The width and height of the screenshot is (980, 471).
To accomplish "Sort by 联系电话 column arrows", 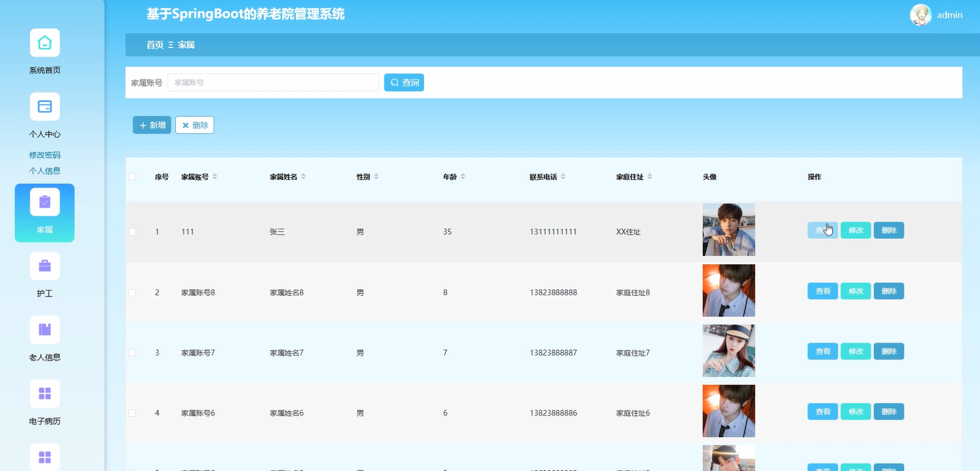I will pyautogui.click(x=563, y=177).
